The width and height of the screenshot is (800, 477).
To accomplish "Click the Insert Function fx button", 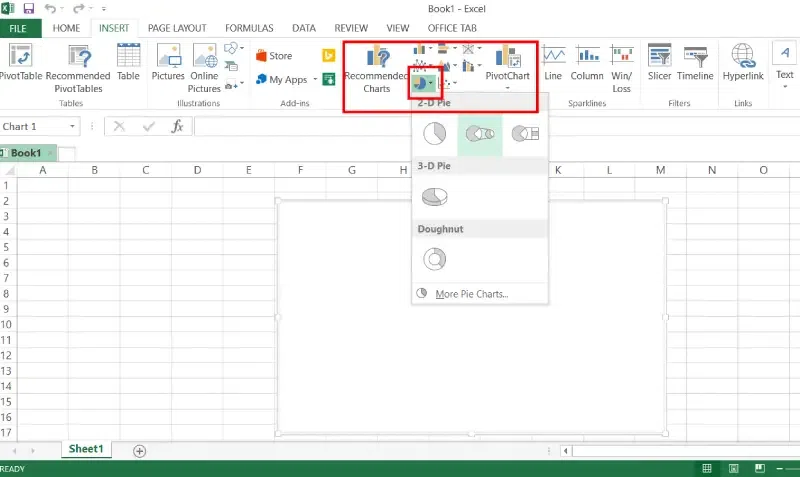I will click(x=178, y=127).
